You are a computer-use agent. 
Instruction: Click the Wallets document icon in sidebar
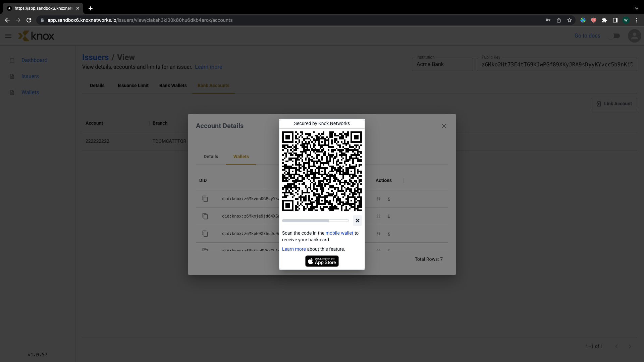[12, 93]
